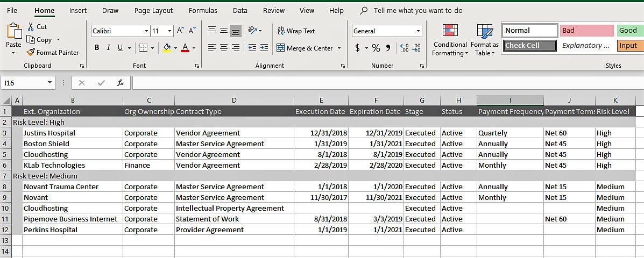Apply Percent Style
This screenshot has width=644, height=258.
click(x=376, y=48)
